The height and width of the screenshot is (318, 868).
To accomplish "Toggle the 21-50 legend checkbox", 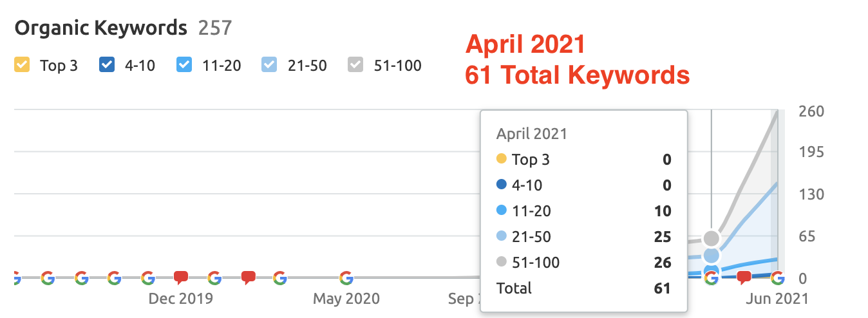I will coord(269,65).
